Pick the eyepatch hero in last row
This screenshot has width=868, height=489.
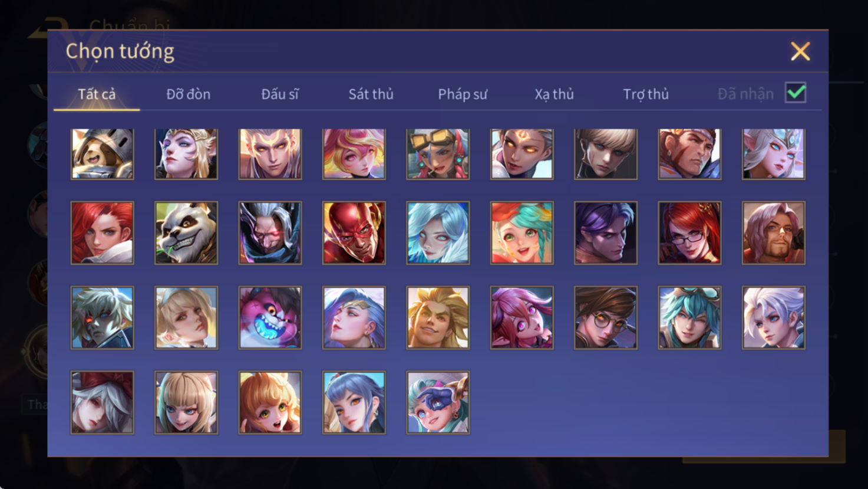[x=438, y=402]
